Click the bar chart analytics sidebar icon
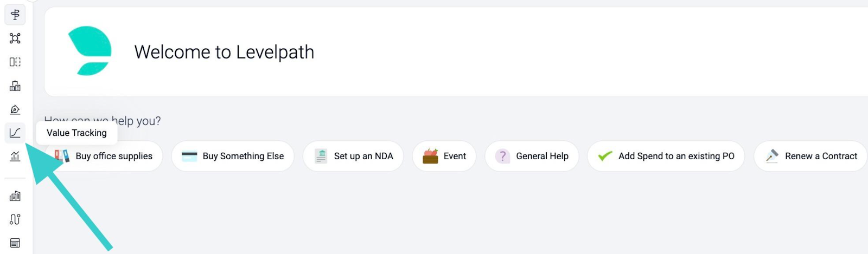868x254 pixels. [x=15, y=157]
